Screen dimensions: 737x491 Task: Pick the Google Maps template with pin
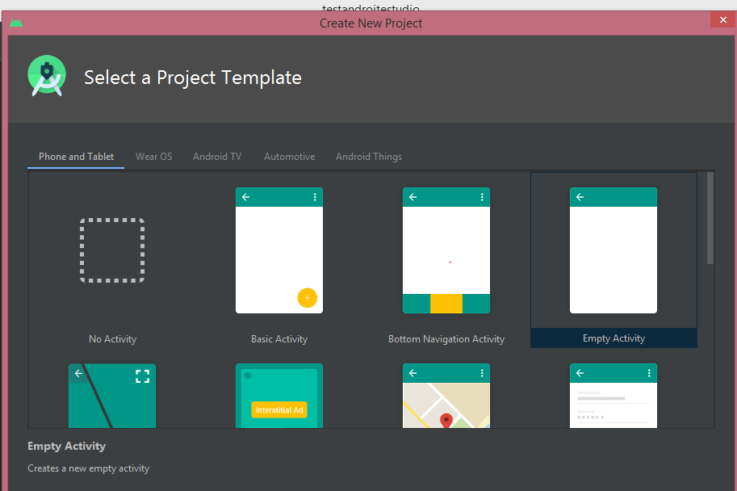[x=446, y=396]
